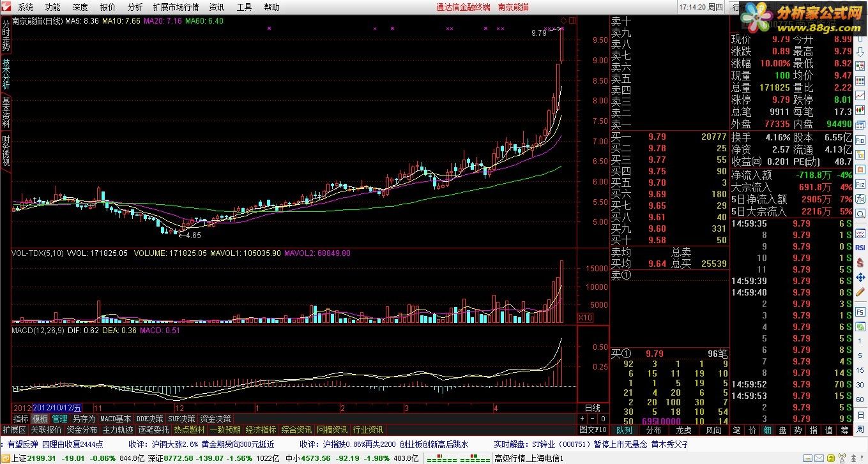
Task: Select the 龙虎 panel tab
Action: pyautogui.click(x=683, y=430)
